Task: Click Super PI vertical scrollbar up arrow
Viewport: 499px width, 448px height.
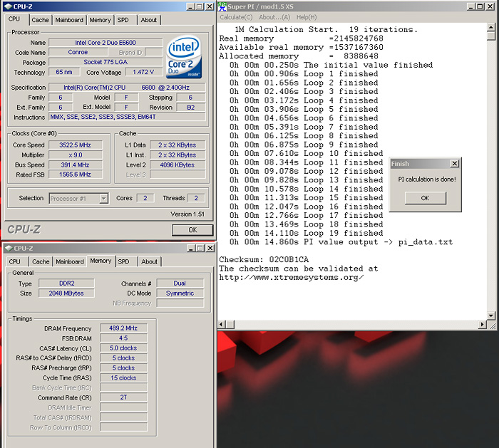Action: pyautogui.click(x=491, y=27)
